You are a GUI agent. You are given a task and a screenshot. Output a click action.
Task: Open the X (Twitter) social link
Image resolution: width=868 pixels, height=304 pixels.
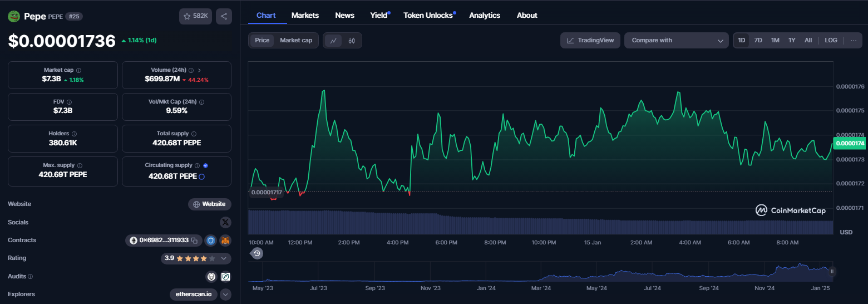pos(225,222)
